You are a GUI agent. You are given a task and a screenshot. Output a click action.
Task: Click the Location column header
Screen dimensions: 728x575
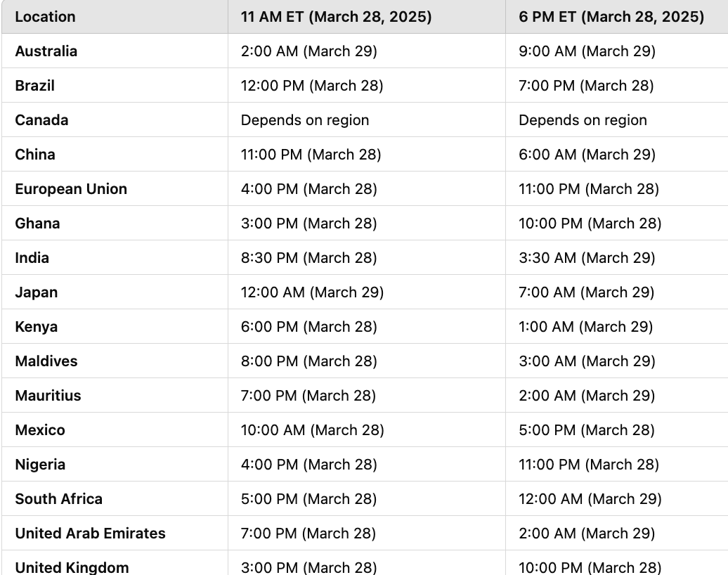(x=45, y=17)
